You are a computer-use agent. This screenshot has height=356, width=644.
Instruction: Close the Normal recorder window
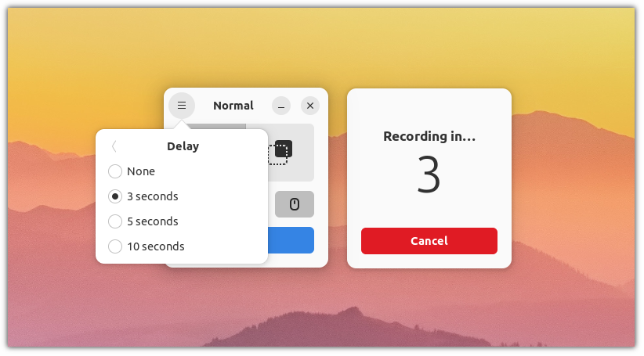click(310, 106)
